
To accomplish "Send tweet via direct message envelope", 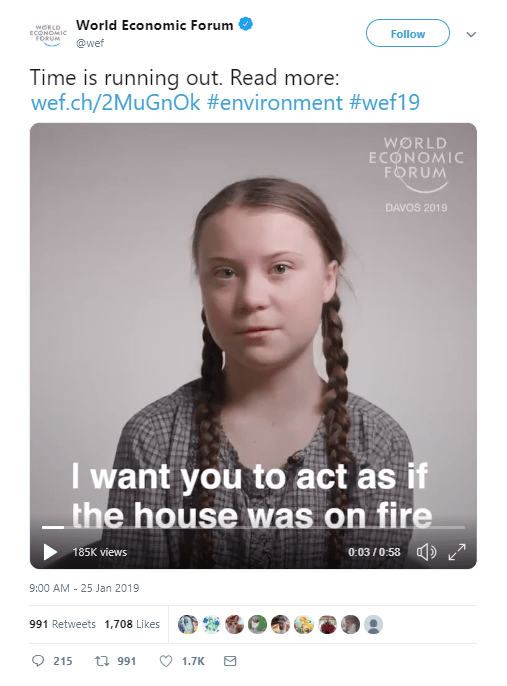I will [230, 661].
